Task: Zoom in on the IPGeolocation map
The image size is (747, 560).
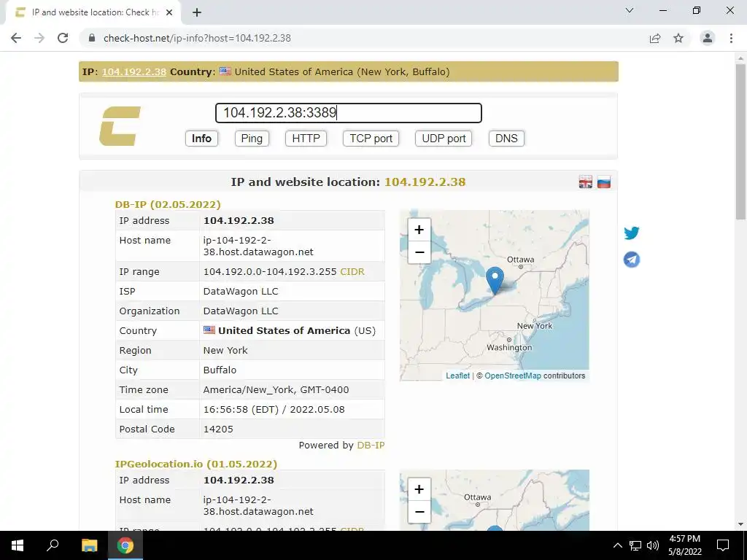Action: pos(419,489)
